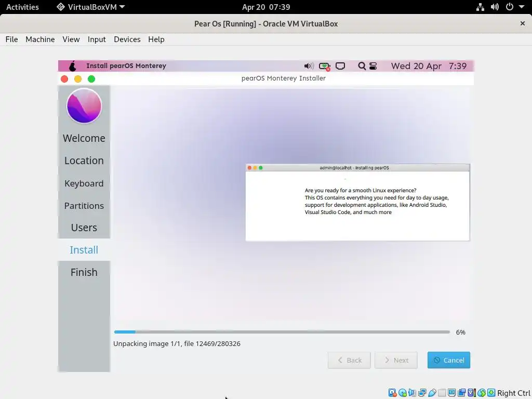Click the 'Unpacking image 1/1' status text

coord(177,344)
